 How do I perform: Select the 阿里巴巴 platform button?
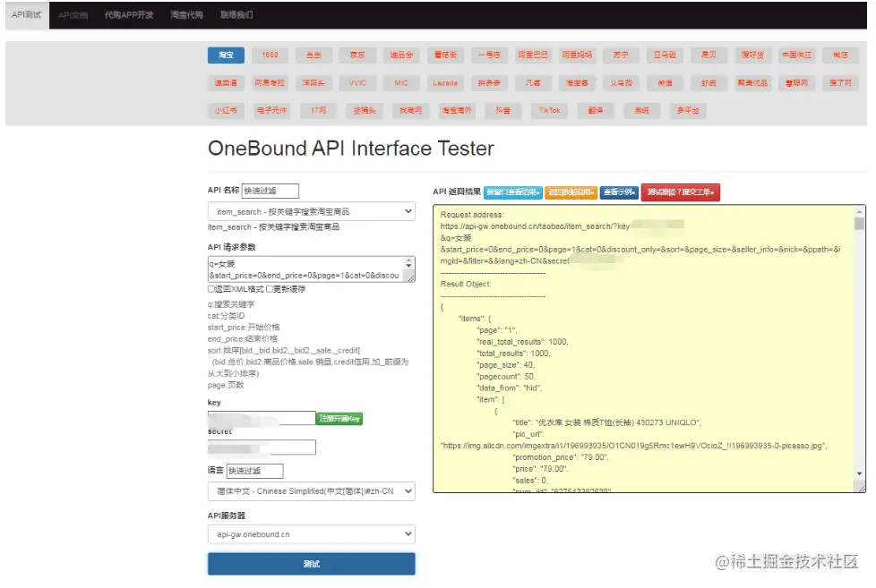(533, 55)
